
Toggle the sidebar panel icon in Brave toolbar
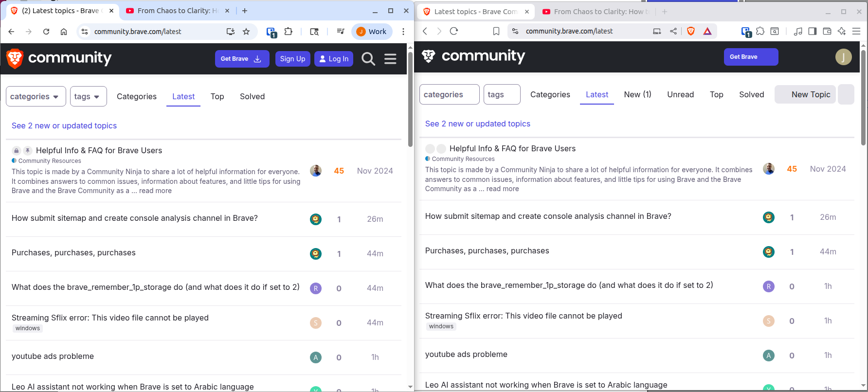click(813, 31)
